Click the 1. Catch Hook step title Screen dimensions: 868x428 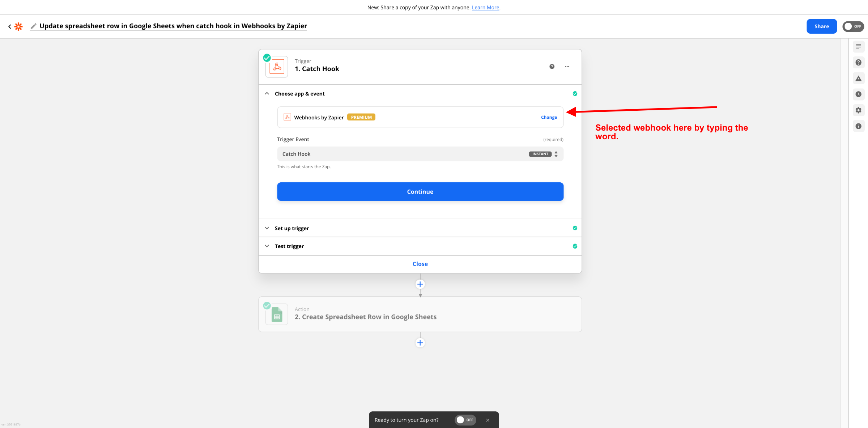point(317,69)
